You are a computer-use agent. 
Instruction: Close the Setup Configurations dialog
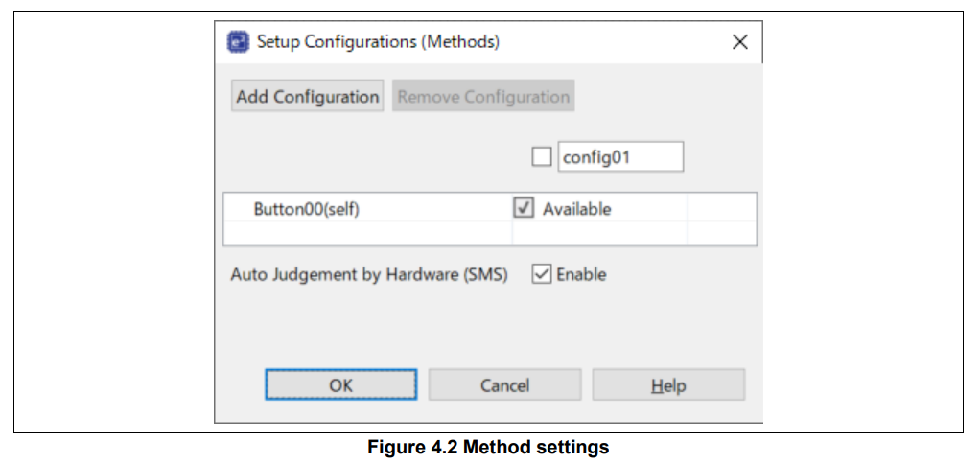pyautogui.click(x=739, y=42)
